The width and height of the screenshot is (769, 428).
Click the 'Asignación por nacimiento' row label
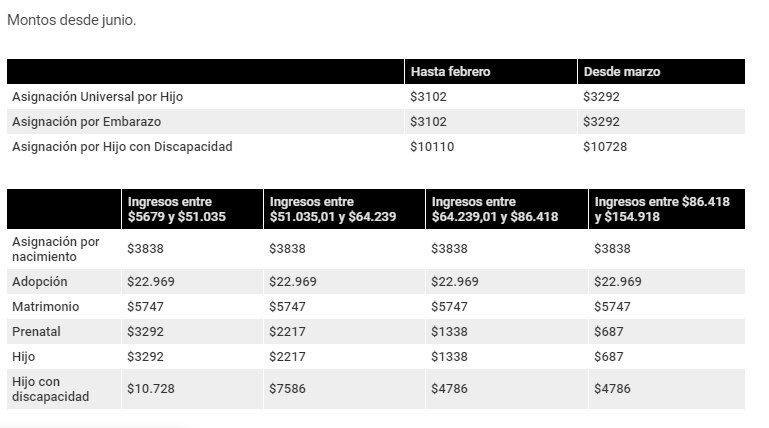[55, 249]
